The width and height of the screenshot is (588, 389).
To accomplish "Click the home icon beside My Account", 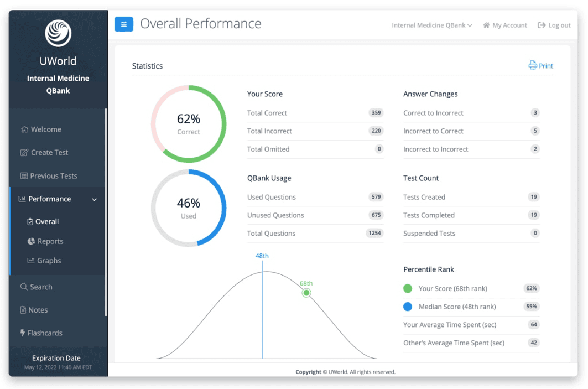I will [x=486, y=25].
